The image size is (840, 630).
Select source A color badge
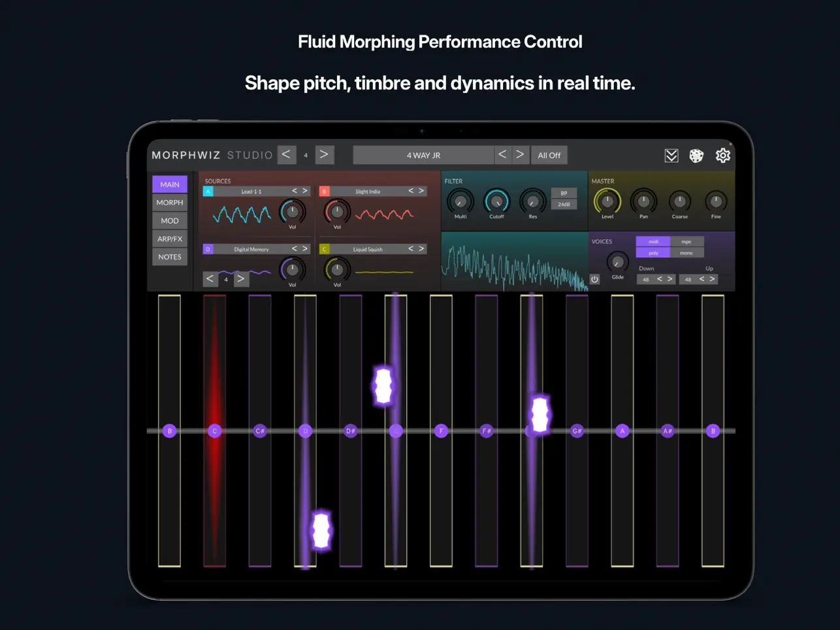208,191
